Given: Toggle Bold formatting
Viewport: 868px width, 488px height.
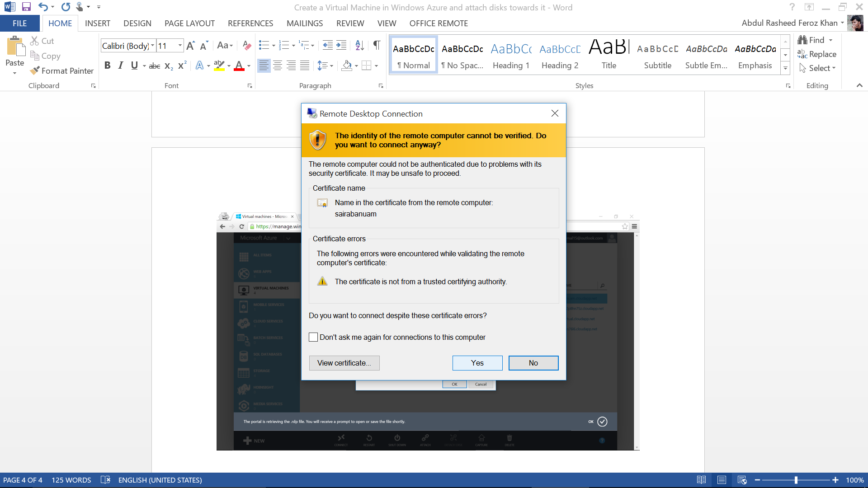Looking at the screenshot, I should (x=107, y=66).
